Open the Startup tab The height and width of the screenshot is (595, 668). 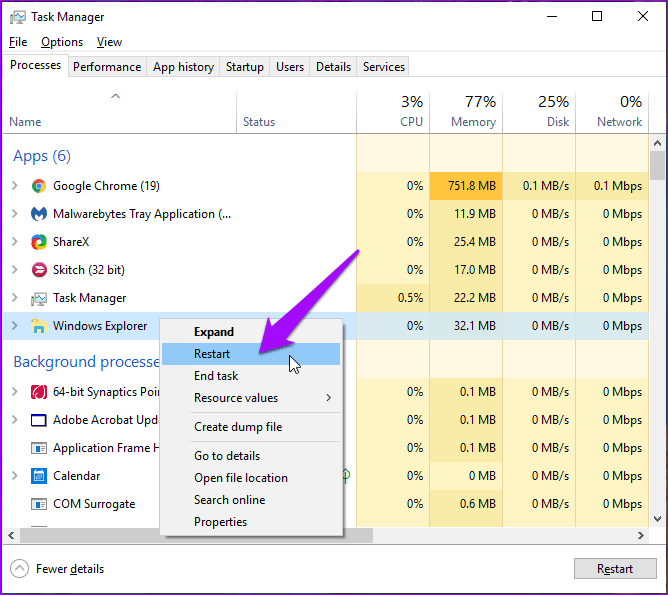click(x=244, y=67)
